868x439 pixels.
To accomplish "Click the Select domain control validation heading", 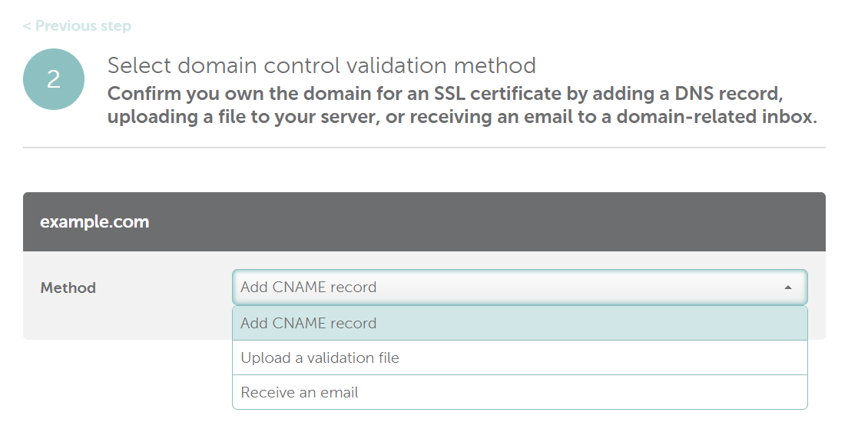I will [322, 65].
